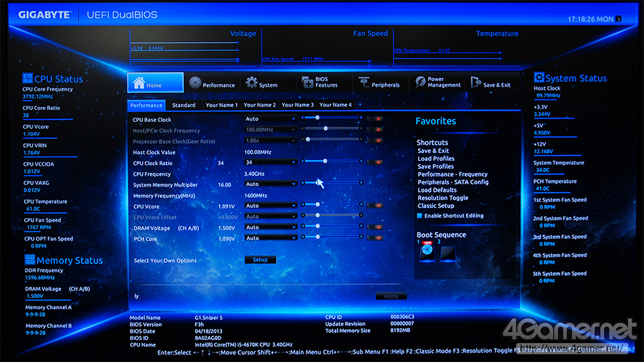Toggle the CPU Vcore row switch
This screenshot has height=362, width=644.
pos(375,206)
